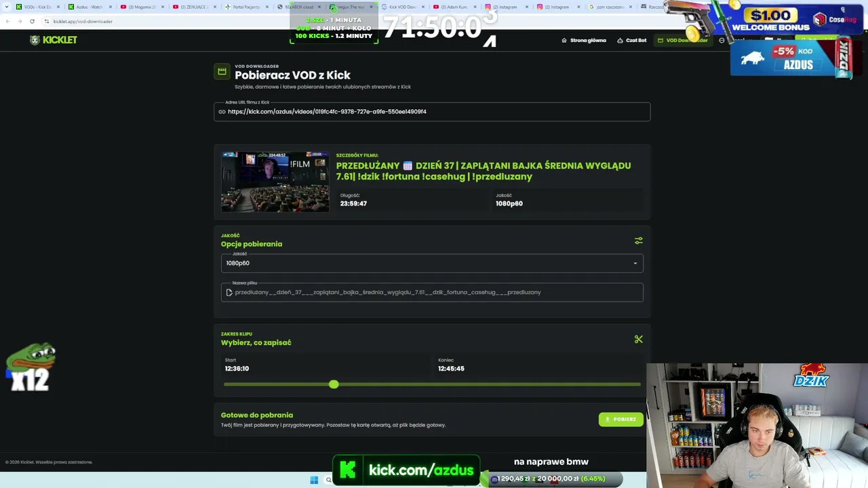
Task: Close the 'Azdus - Watch' browser tab
Action: pyautogui.click(x=111, y=7)
